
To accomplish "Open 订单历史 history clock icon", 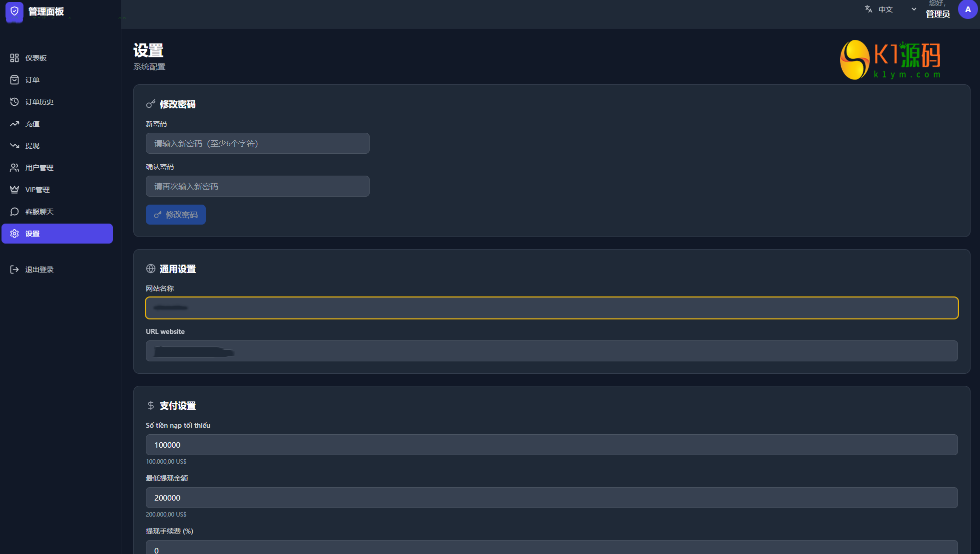I will pos(14,102).
